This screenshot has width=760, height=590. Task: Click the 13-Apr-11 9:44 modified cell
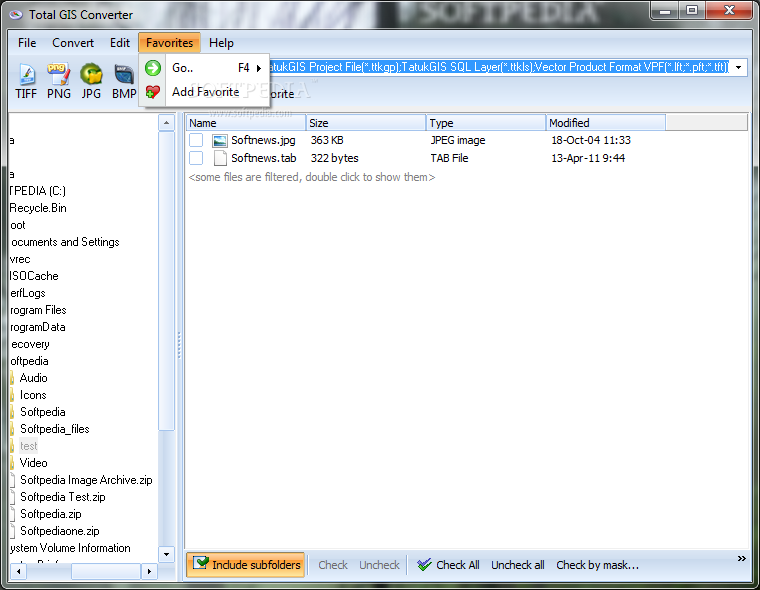coord(588,158)
